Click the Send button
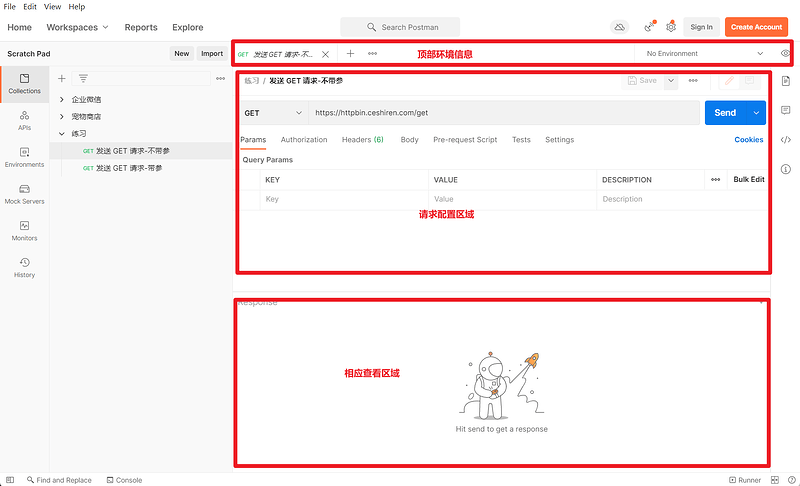Image resolution: width=800 pixels, height=486 pixels. pyautogui.click(x=725, y=113)
